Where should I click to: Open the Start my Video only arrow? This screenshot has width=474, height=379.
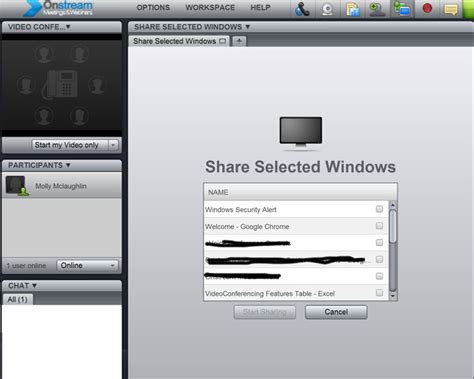pos(113,145)
